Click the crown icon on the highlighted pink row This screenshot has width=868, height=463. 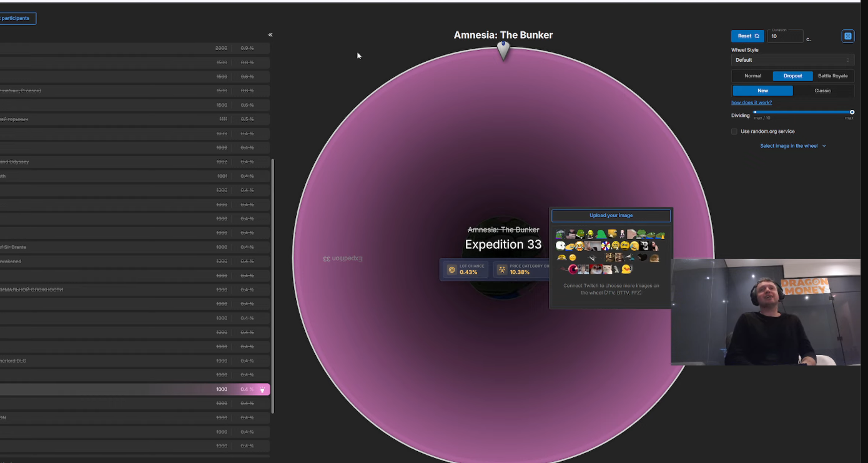262,389
